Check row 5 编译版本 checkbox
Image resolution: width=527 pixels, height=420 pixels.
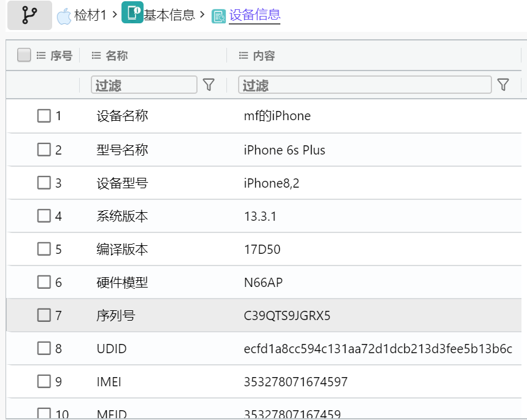(44, 250)
